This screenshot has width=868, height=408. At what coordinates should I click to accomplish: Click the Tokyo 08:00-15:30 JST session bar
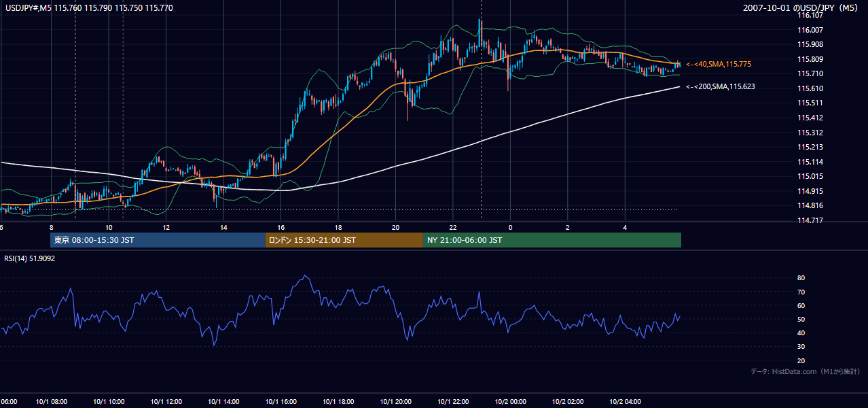click(x=158, y=240)
